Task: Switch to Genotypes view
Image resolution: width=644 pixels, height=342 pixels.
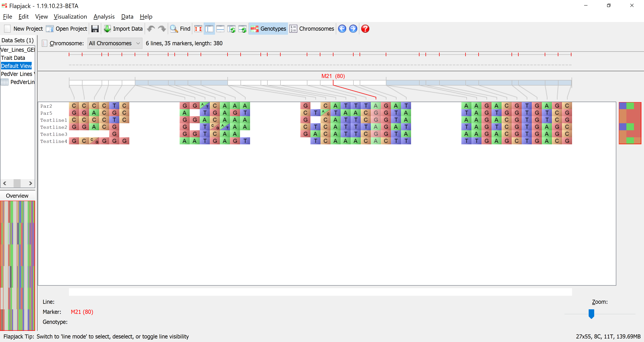Action: click(268, 29)
